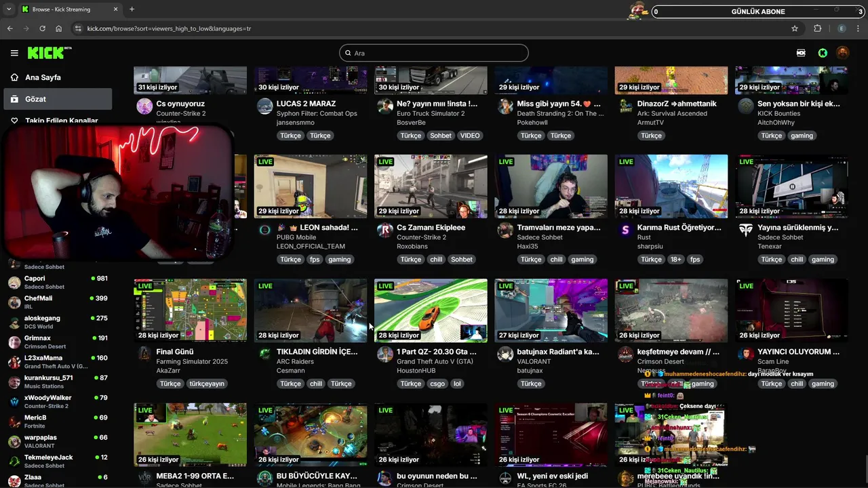
Task: Click the Sohbet tag under Cs Zamanı Ekipleee
Action: point(462,260)
